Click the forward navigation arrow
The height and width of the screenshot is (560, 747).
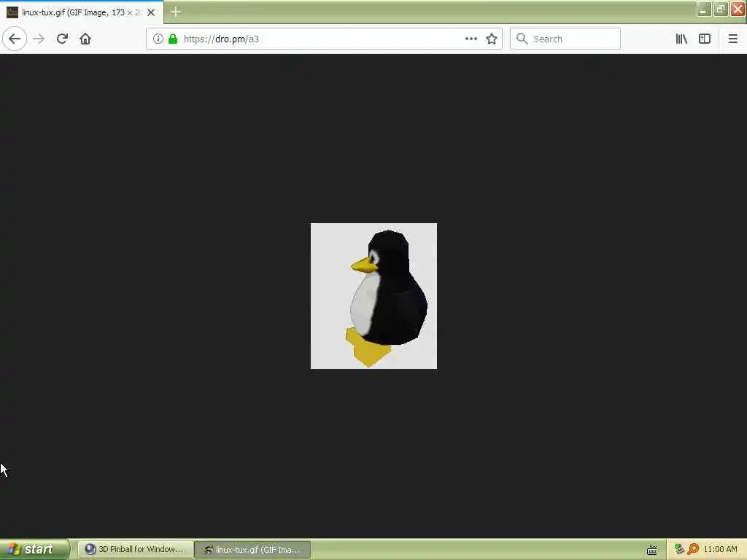coord(39,39)
